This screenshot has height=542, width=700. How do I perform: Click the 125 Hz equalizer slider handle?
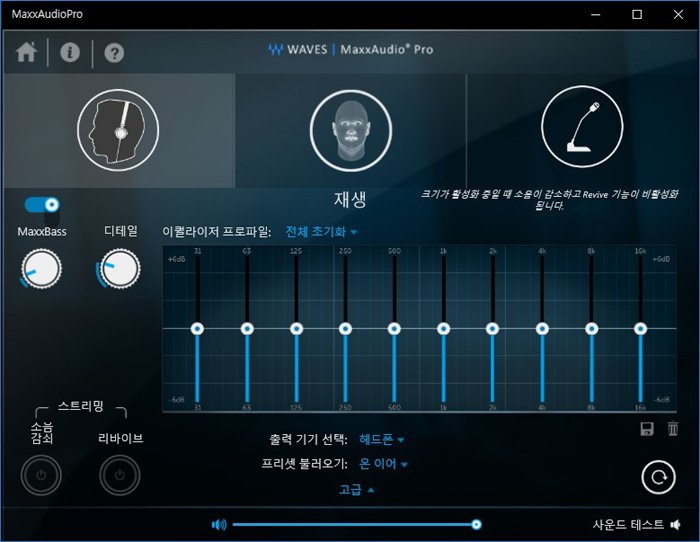[x=296, y=329]
